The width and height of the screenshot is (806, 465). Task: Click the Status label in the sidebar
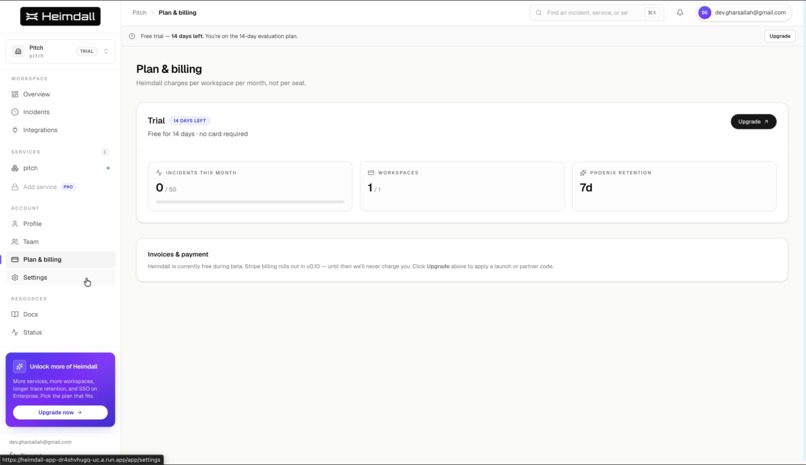pyautogui.click(x=32, y=332)
